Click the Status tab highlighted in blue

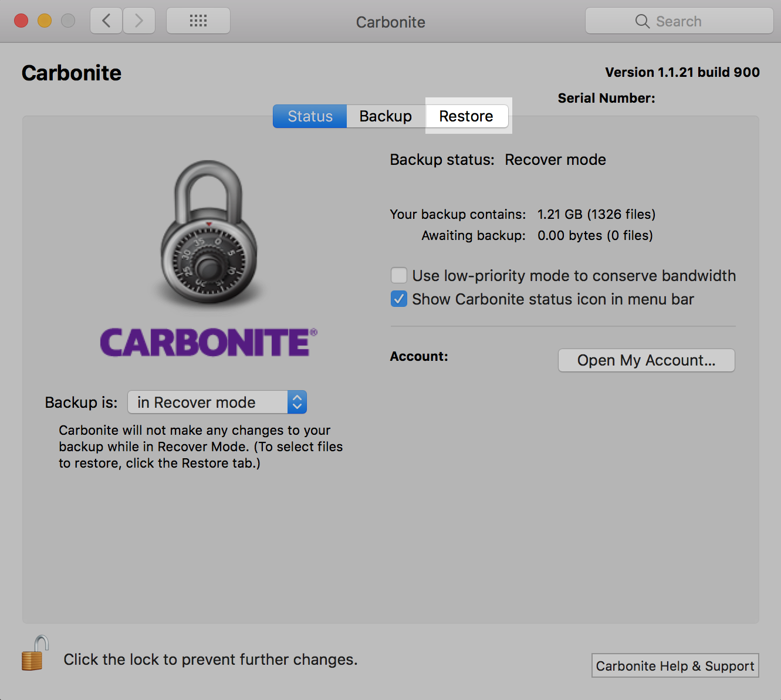[x=309, y=116]
